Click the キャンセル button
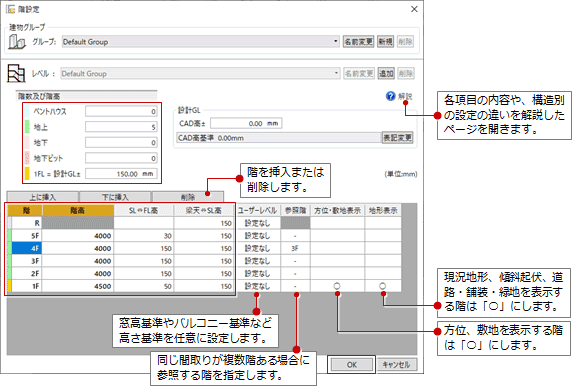 click(x=396, y=364)
